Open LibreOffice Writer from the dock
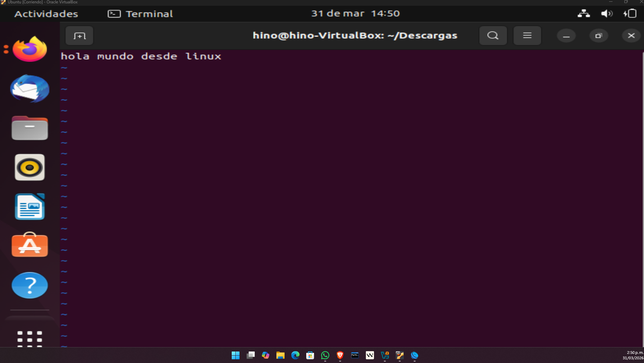This screenshot has height=363, width=644. (30, 206)
